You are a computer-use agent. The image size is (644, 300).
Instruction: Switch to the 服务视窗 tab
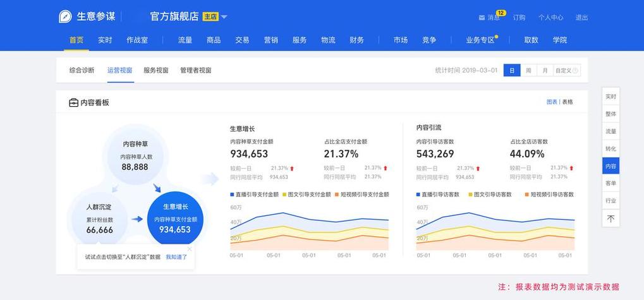pyautogui.click(x=156, y=70)
